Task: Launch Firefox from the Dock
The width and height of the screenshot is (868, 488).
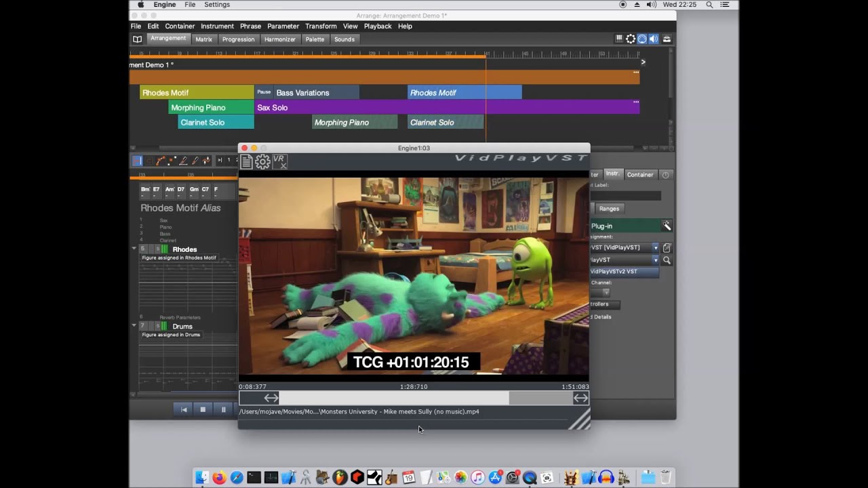Action: coord(219,478)
